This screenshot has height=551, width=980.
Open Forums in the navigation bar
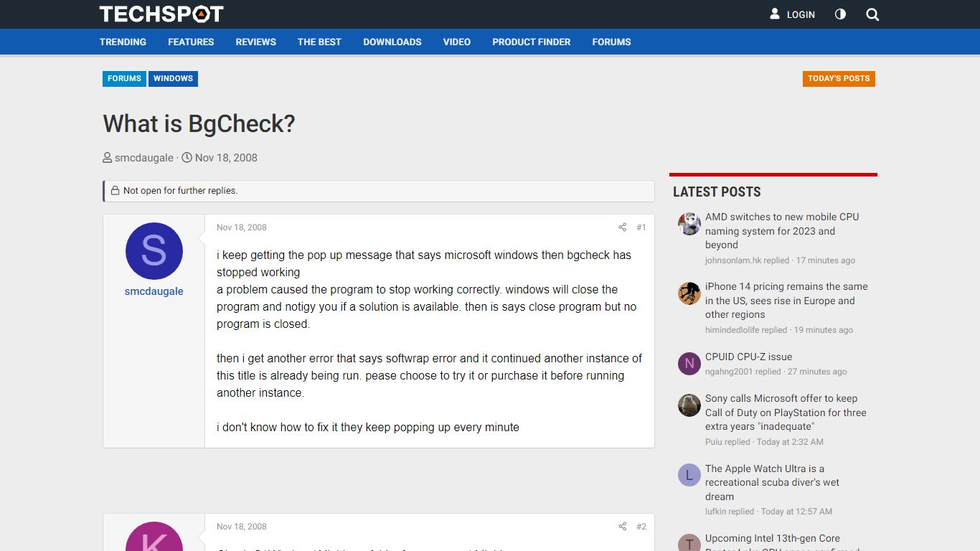612,42
